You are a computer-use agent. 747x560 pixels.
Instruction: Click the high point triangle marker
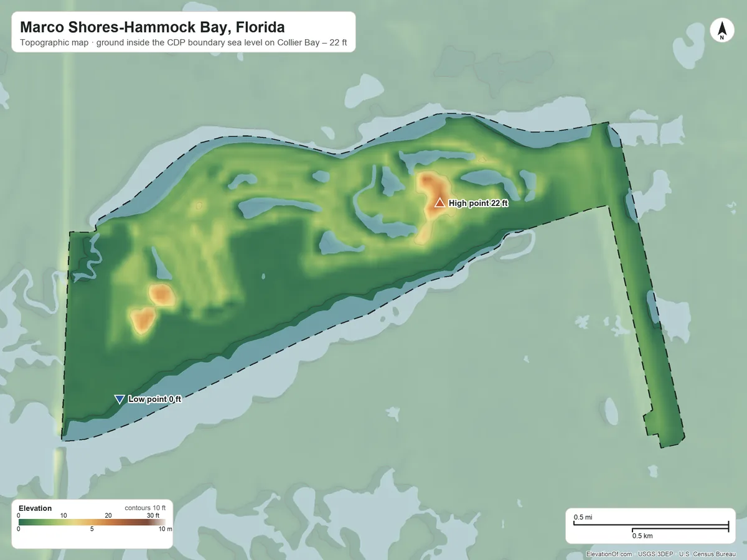tap(439, 203)
